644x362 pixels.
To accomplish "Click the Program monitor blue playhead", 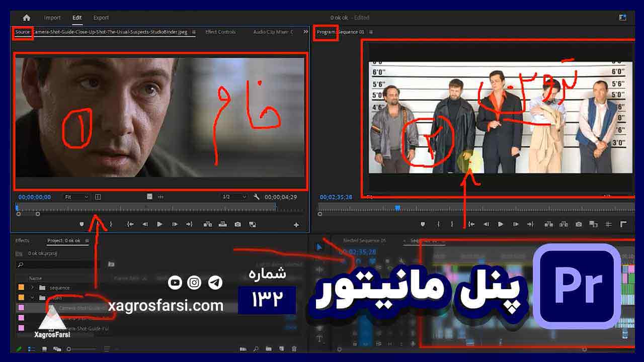I will click(x=397, y=207).
